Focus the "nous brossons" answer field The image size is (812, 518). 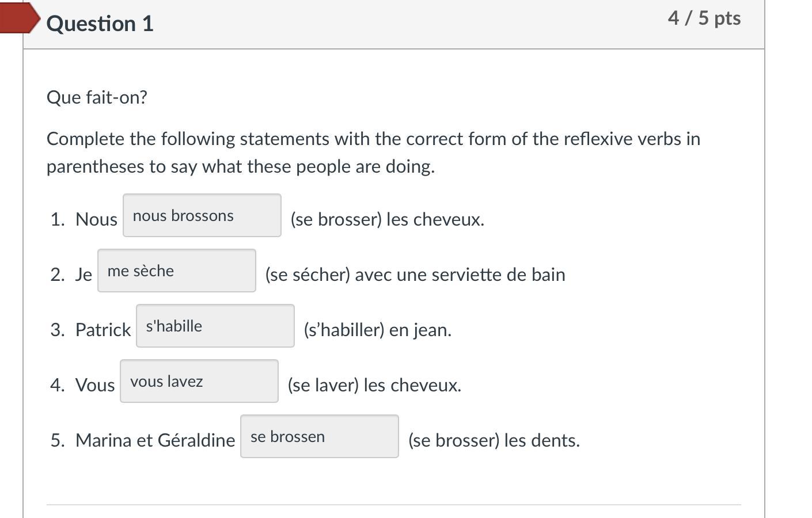(202, 216)
